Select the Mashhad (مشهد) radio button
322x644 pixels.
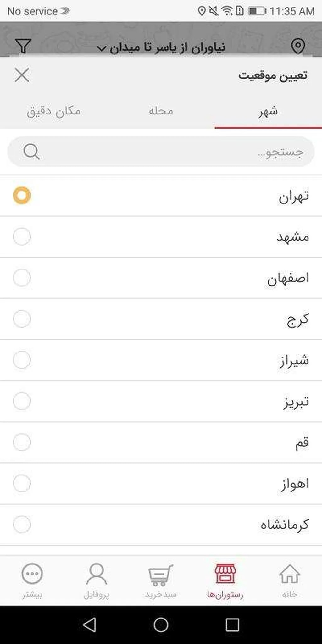[x=22, y=236]
